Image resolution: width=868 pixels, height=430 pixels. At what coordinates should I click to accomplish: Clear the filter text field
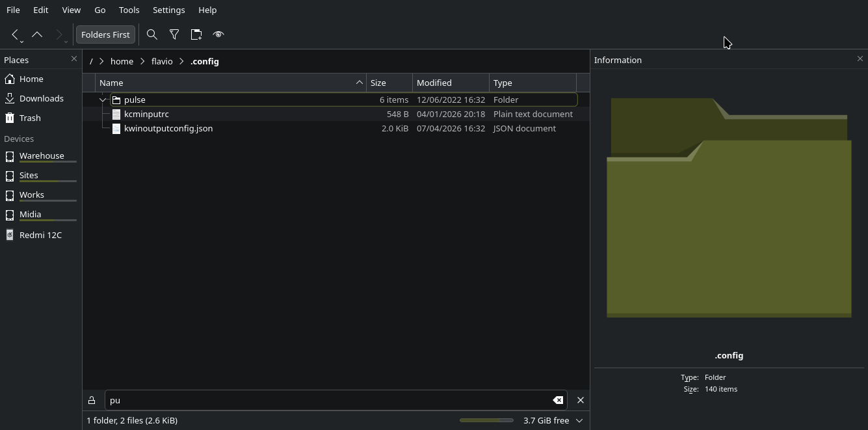(558, 400)
